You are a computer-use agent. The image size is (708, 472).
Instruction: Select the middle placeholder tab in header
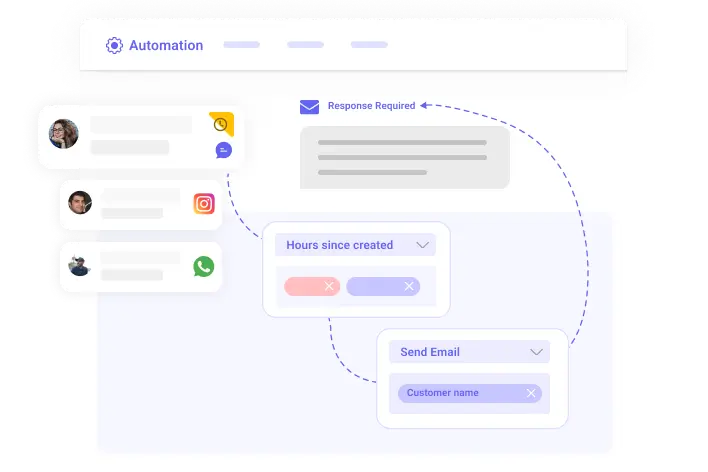[305, 45]
